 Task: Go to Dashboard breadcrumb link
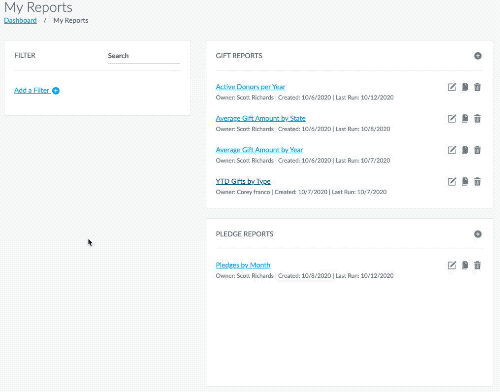click(20, 20)
